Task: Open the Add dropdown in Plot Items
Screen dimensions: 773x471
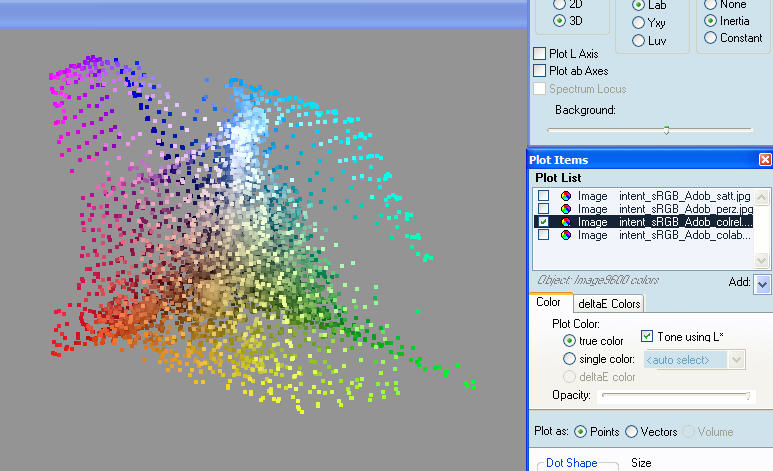Action: 763,284
